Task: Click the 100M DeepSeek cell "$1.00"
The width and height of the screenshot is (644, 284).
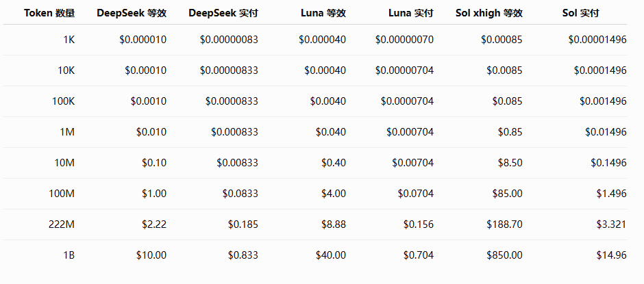Action: coord(154,194)
